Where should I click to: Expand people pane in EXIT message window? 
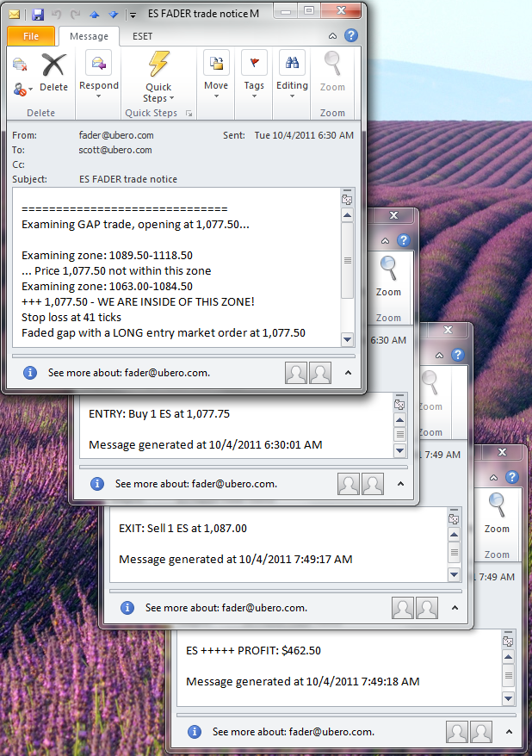click(x=455, y=608)
